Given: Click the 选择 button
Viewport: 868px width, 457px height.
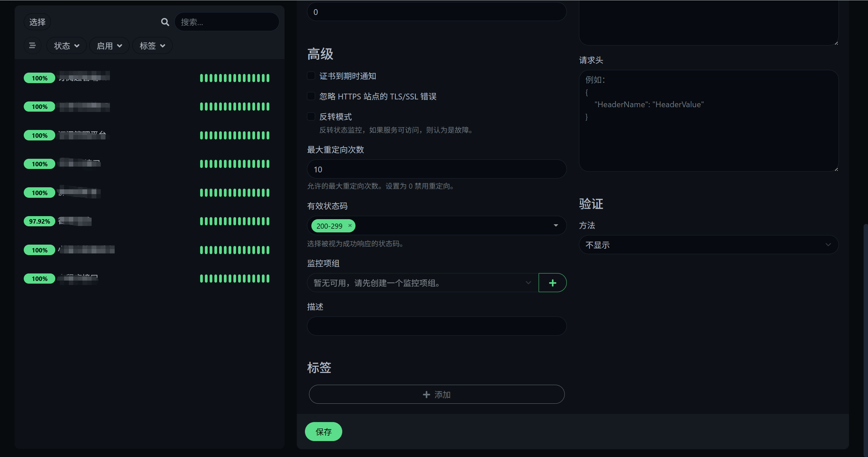Looking at the screenshot, I should tap(37, 22).
